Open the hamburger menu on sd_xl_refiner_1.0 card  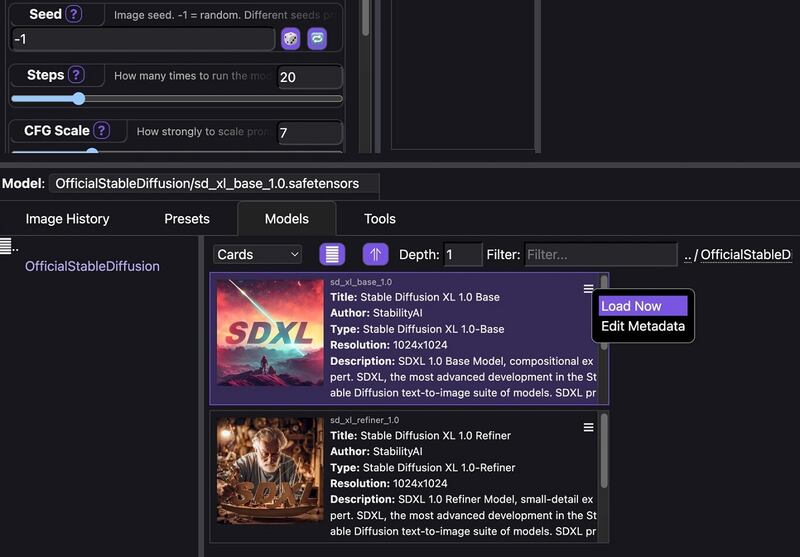(589, 428)
